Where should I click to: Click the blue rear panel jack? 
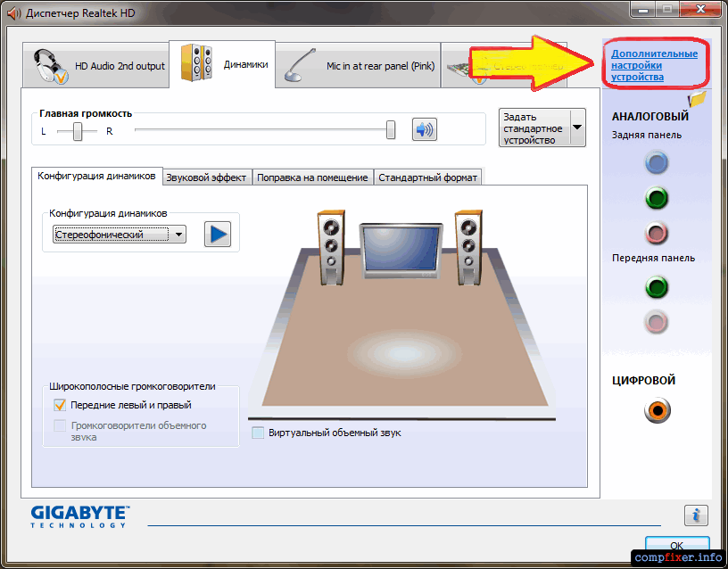click(657, 162)
